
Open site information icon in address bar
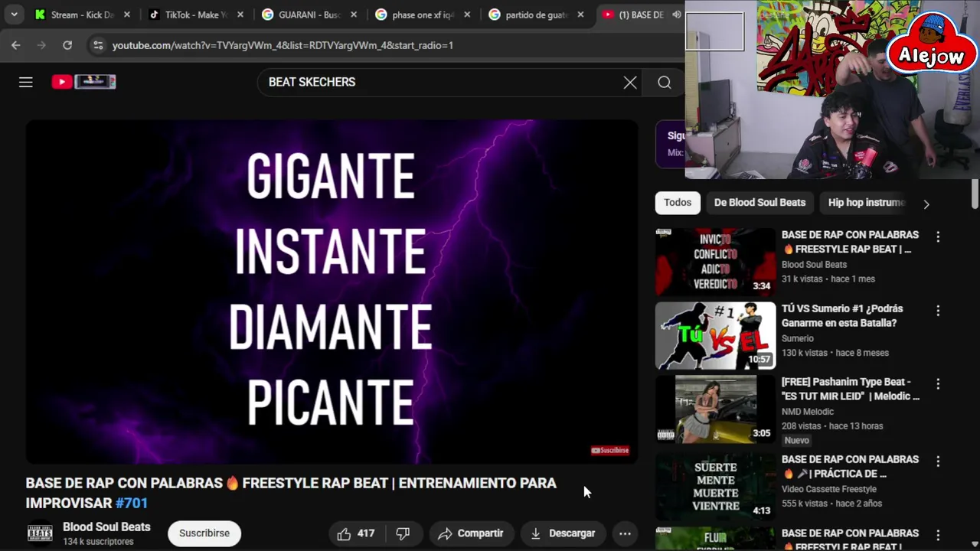click(x=97, y=45)
